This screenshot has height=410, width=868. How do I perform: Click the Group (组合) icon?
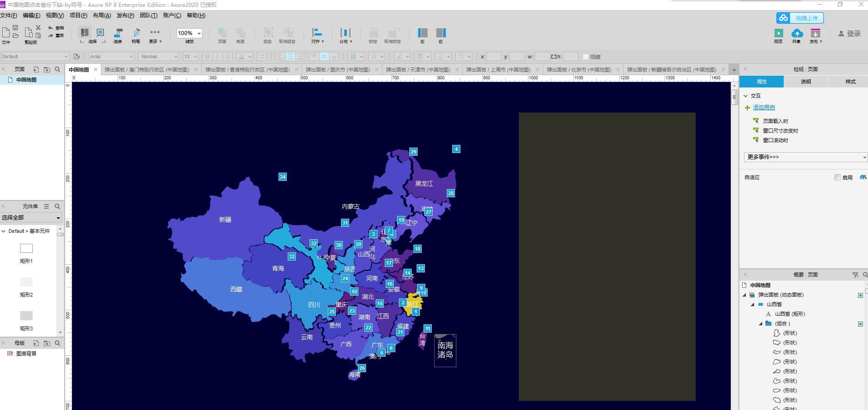coord(268,33)
